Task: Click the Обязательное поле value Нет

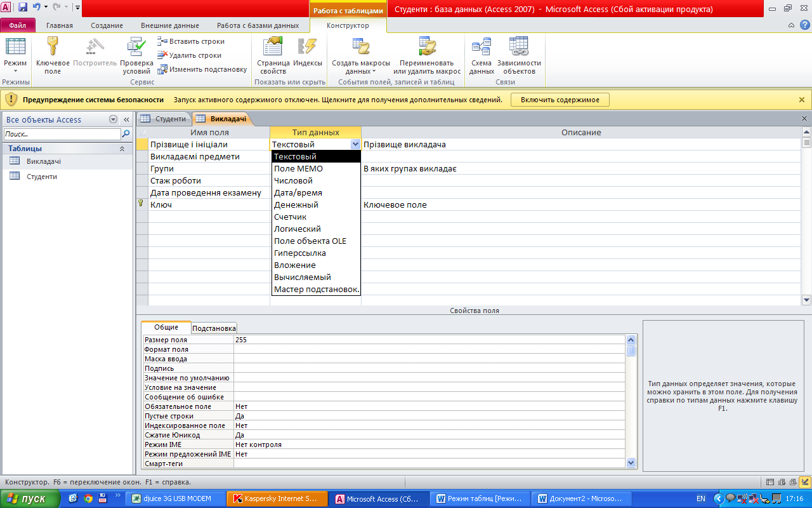Action: [x=429, y=406]
